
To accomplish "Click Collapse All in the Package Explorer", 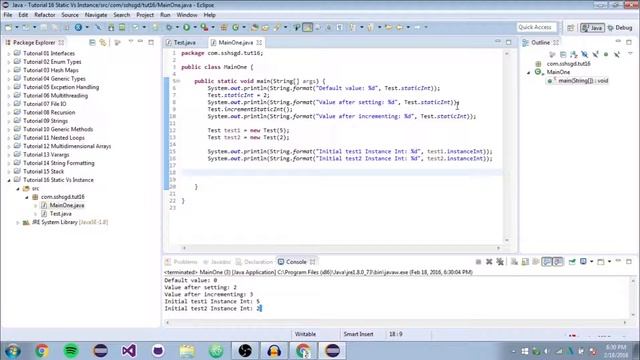I will coord(92,42).
